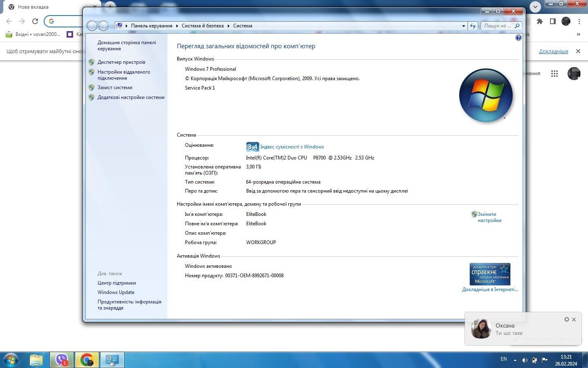Screen dimensions: 588x368
Task: Open the Оксана message notification
Action: tap(523, 329)
